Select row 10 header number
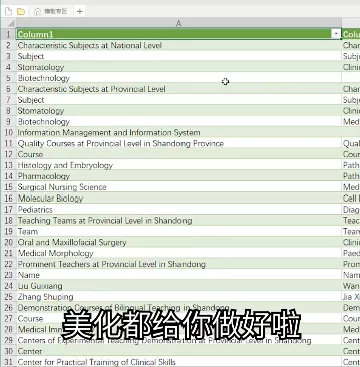Image resolution: width=360 pixels, height=367 pixels. click(x=8, y=133)
